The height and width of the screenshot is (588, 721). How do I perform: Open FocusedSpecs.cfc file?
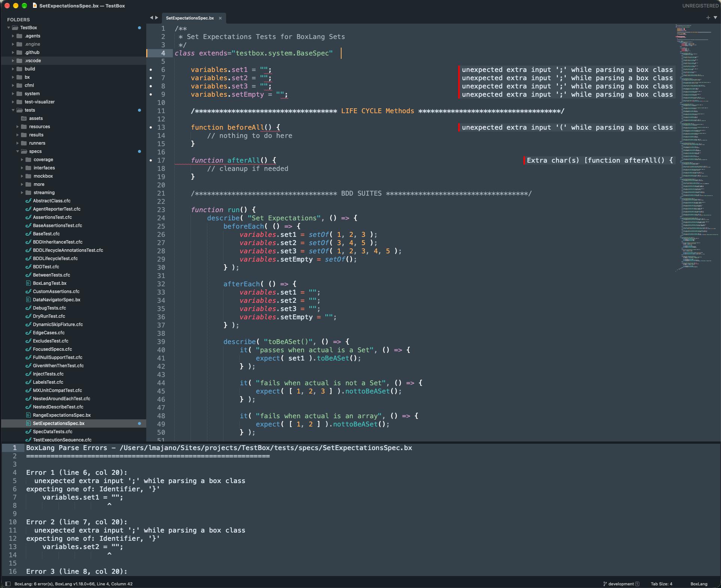(x=52, y=349)
